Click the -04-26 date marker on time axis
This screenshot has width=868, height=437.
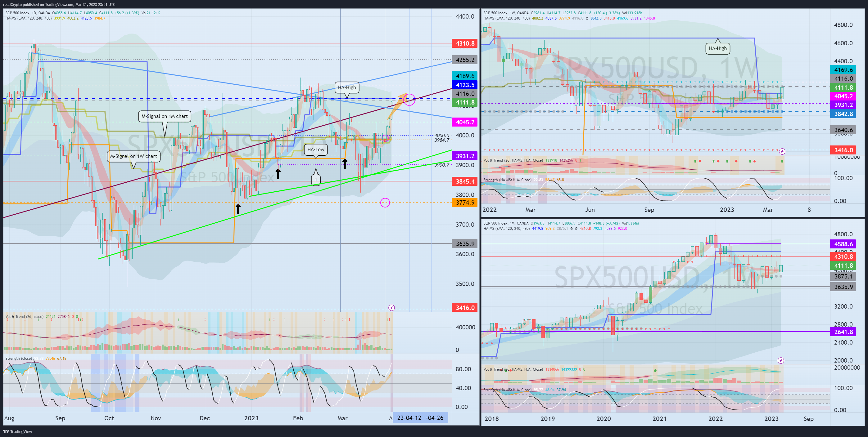(435, 418)
